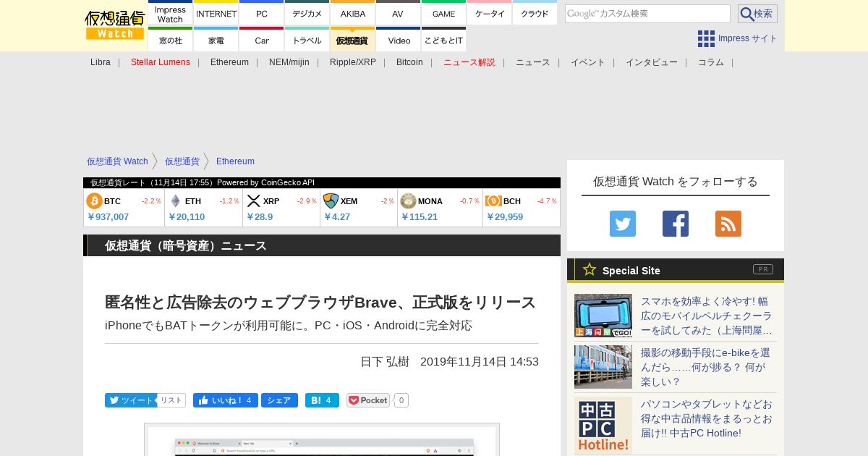868x456 pixels.
Task: Click the XRP coin icon
Action: coord(254,201)
